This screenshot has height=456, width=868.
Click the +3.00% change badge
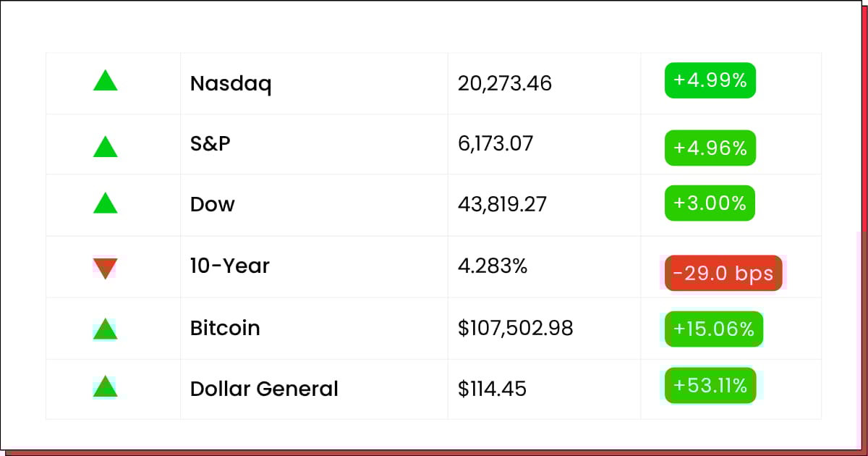pyautogui.click(x=710, y=203)
